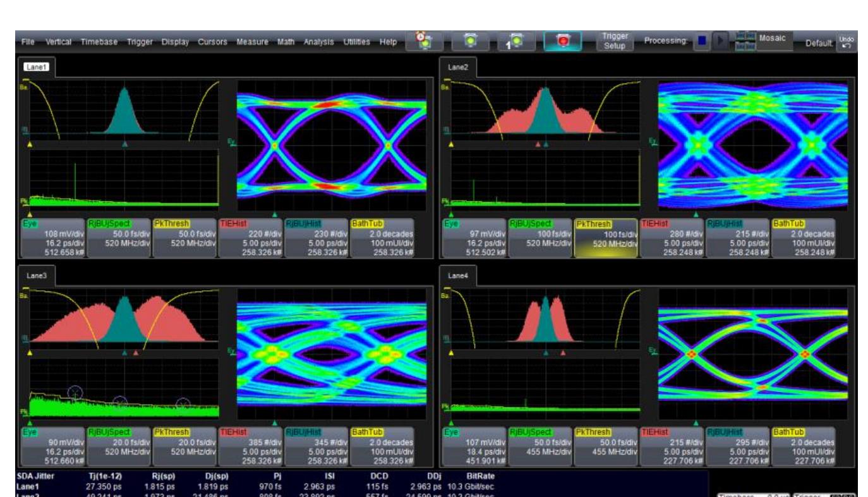Select the Normal trigger mode icon
Screen dimensions: 868x497
click(x=471, y=40)
